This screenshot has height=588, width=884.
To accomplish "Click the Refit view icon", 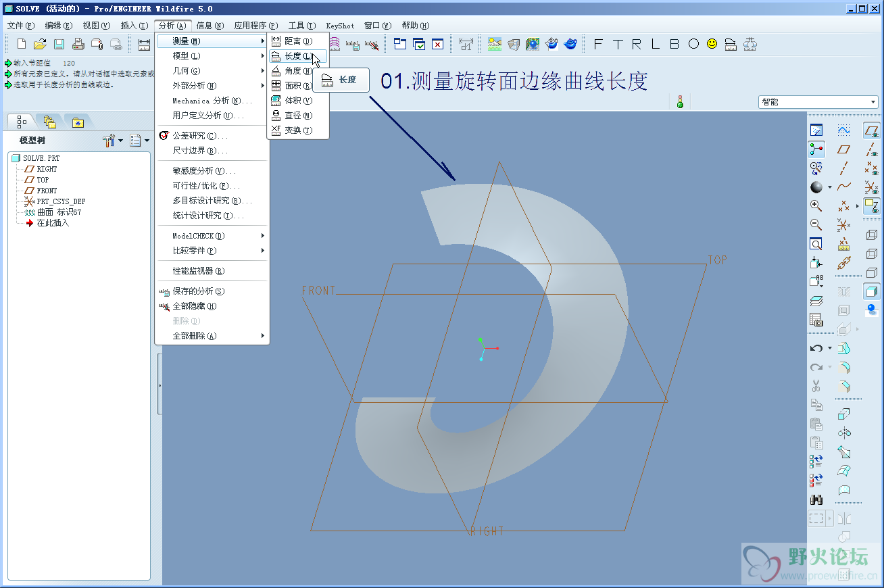I will point(816,244).
